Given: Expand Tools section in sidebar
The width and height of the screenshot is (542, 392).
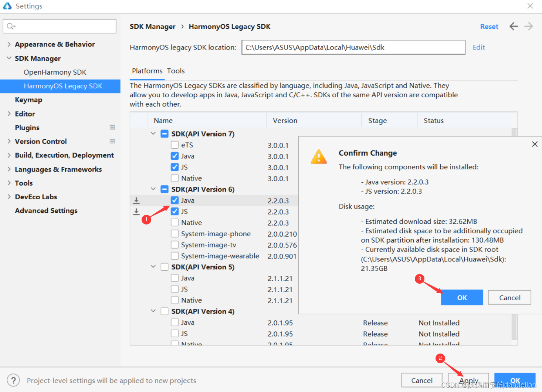Looking at the screenshot, I should pos(9,183).
